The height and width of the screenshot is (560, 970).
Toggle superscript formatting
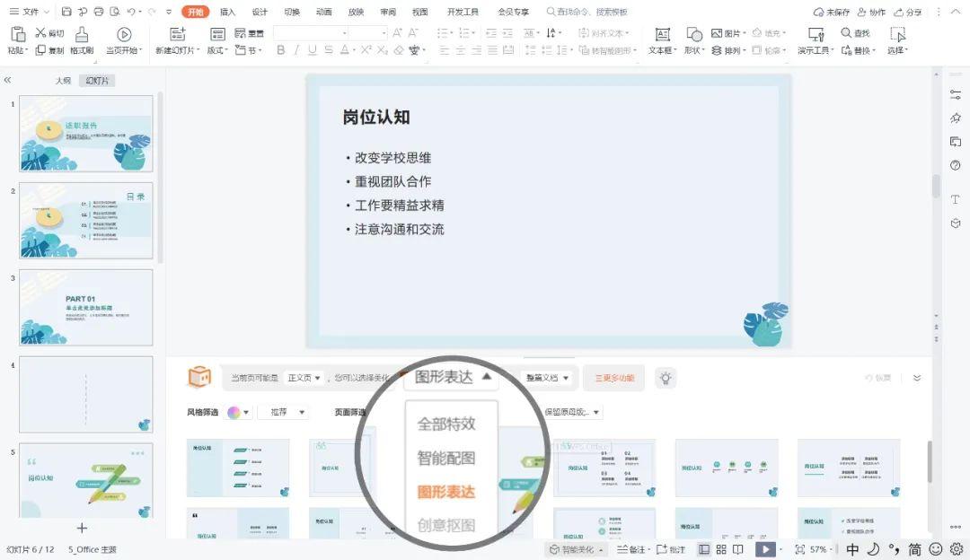[366, 50]
